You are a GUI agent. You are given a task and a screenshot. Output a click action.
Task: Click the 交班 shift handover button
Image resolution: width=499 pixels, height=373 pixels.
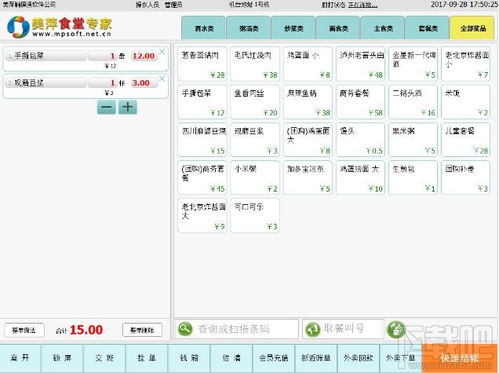click(x=104, y=358)
